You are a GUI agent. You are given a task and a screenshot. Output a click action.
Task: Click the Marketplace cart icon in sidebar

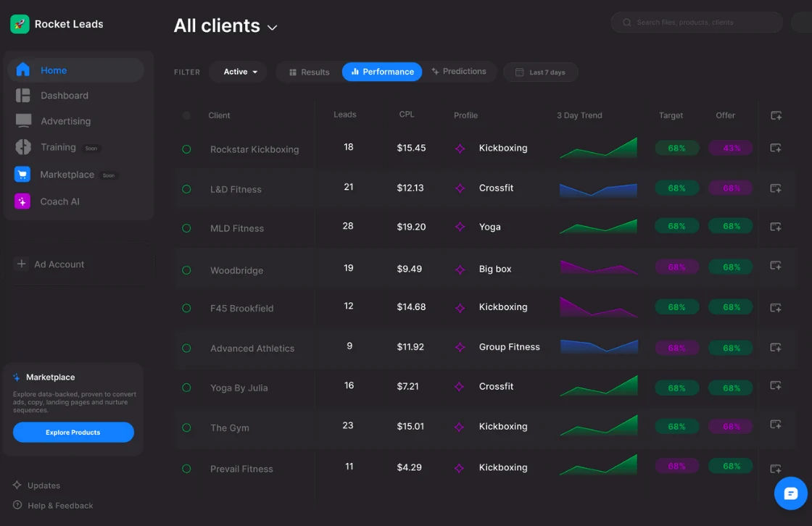point(22,175)
